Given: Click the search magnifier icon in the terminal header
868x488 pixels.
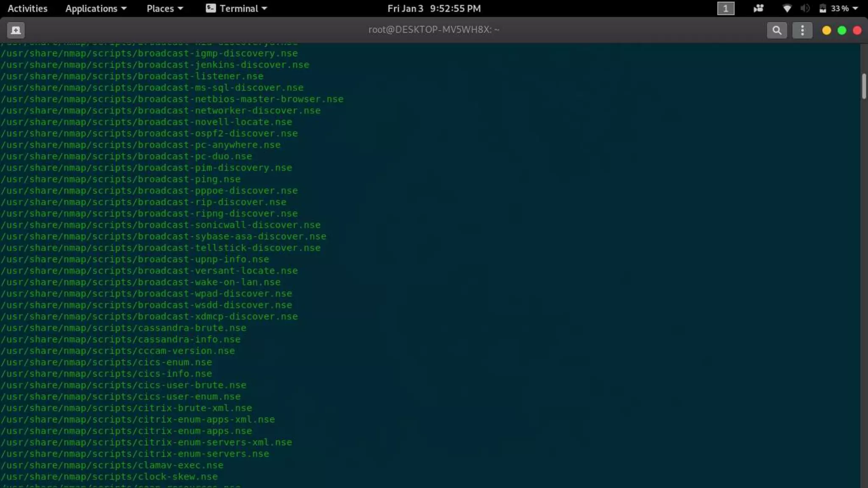Looking at the screenshot, I should point(776,30).
